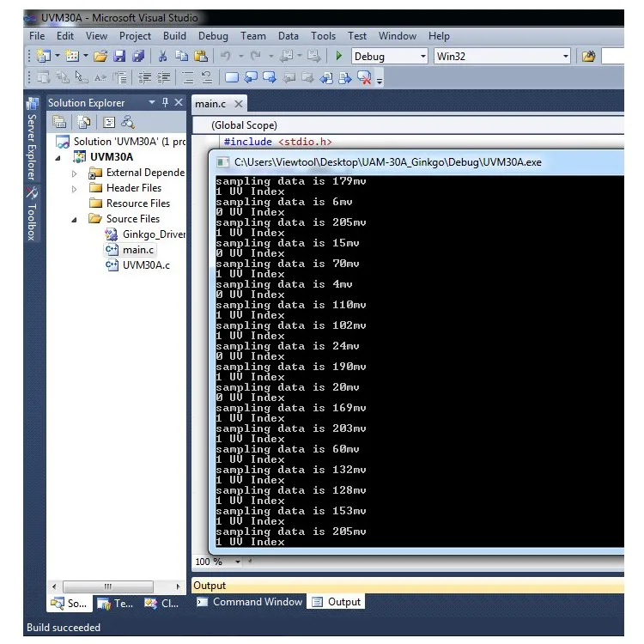
Task: Open bookmark toolbar options dropdown
Action: (x=380, y=81)
